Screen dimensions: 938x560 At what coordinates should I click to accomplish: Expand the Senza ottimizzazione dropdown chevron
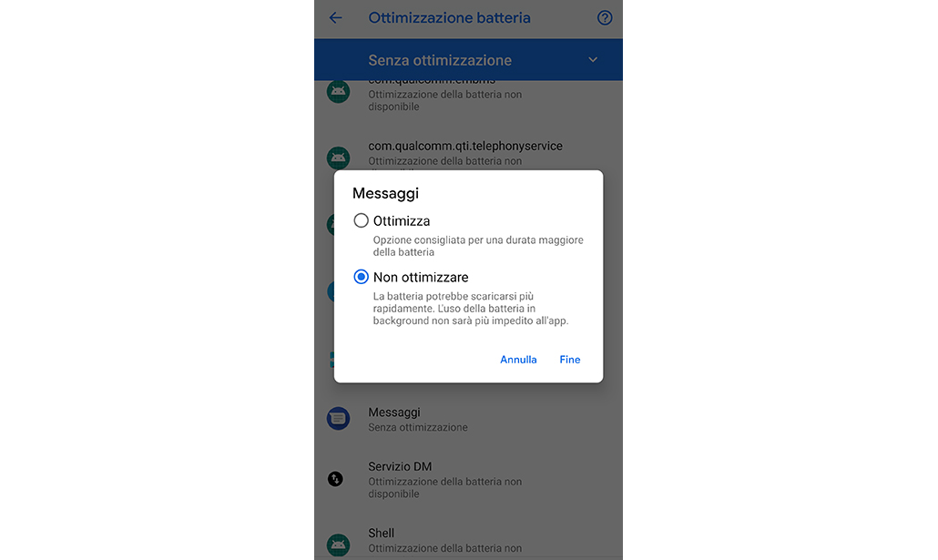click(593, 60)
